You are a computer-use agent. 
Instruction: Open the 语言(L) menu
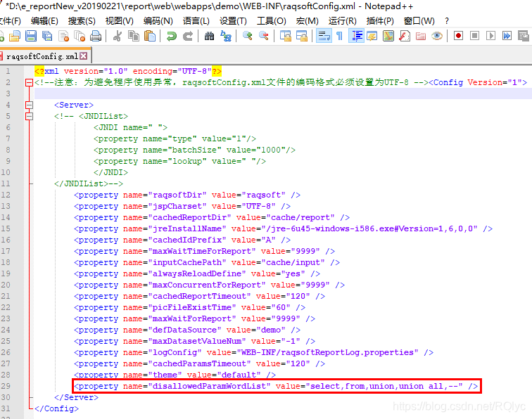196,21
